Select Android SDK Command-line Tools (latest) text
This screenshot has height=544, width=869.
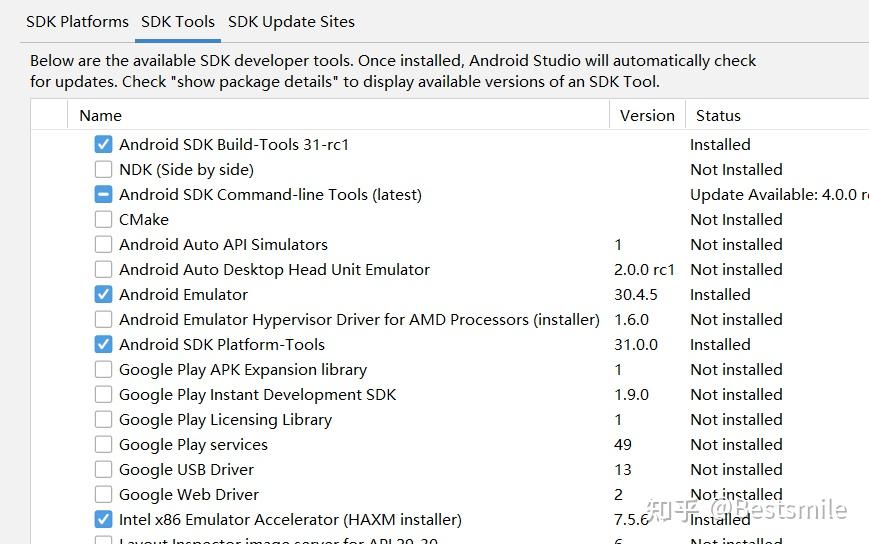click(x=270, y=194)
